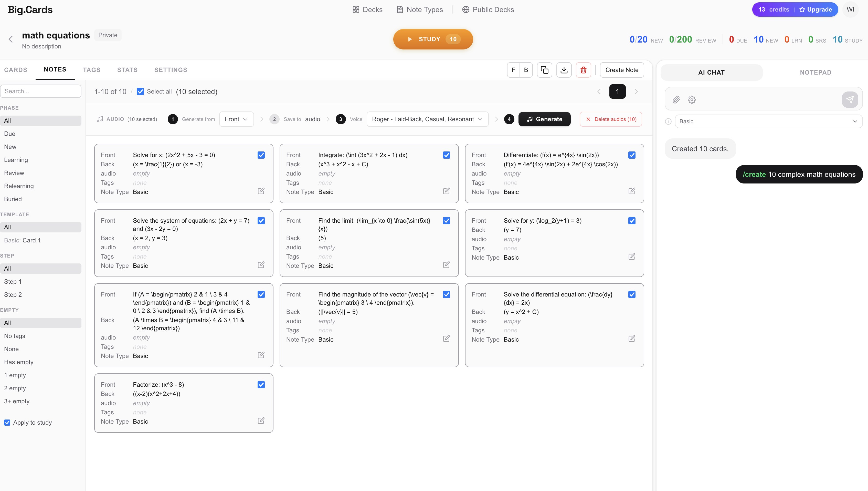
Task: Click the send message paper plane icon
Action: (850, 99)
